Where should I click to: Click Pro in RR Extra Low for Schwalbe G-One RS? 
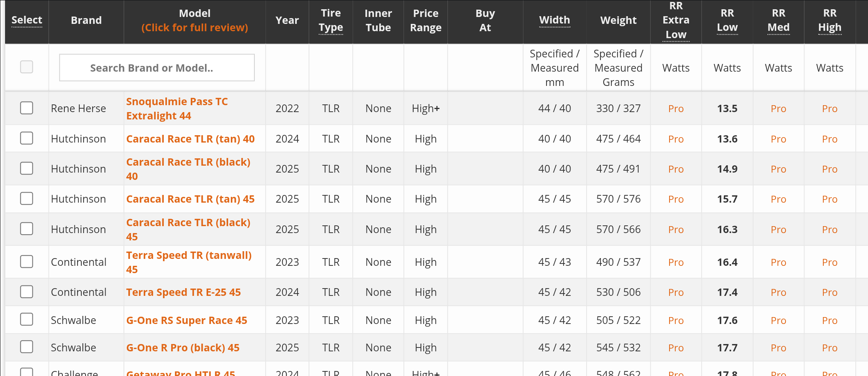point(676,321)
